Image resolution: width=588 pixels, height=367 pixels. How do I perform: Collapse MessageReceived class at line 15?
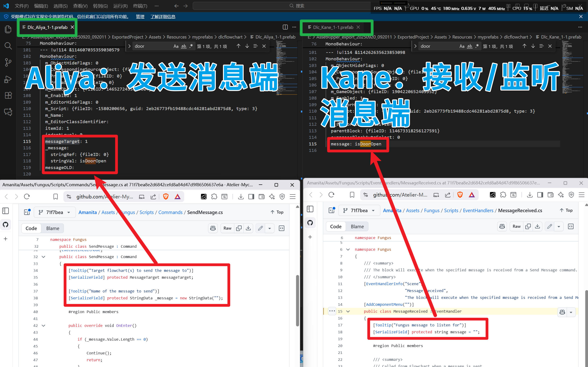pos(348,311)
